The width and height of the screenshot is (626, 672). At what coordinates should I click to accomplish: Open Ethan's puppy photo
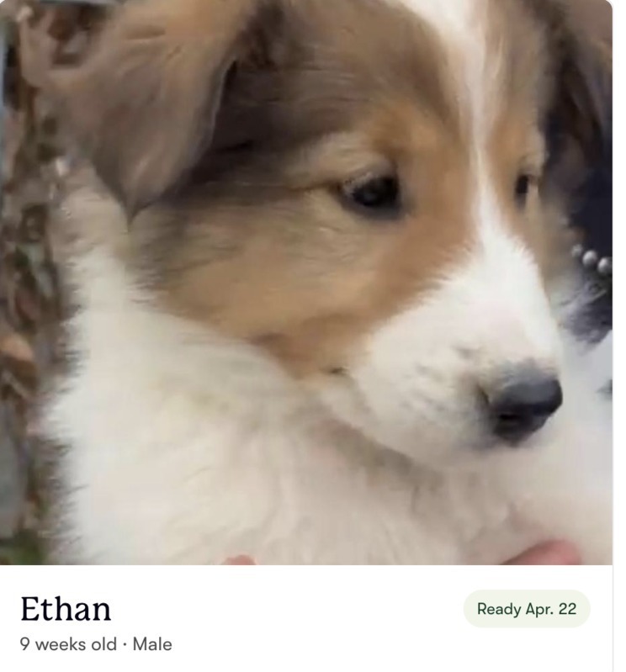306,282
